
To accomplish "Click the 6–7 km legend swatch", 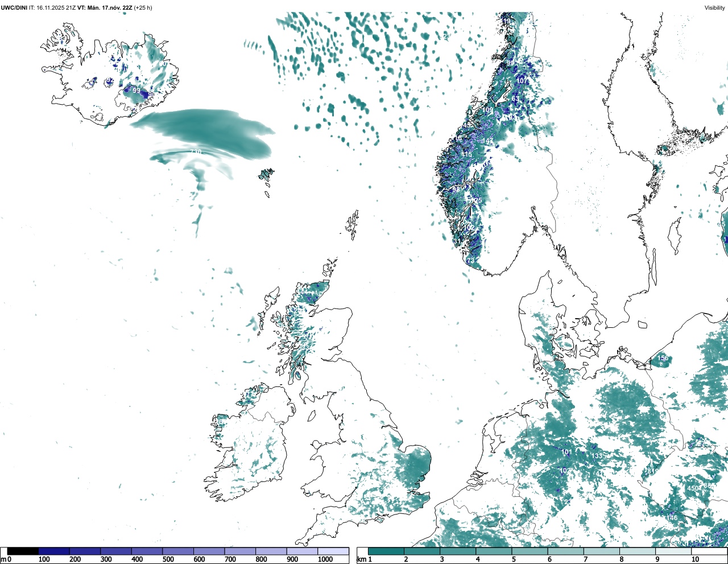I will click(x=566, y=551).
